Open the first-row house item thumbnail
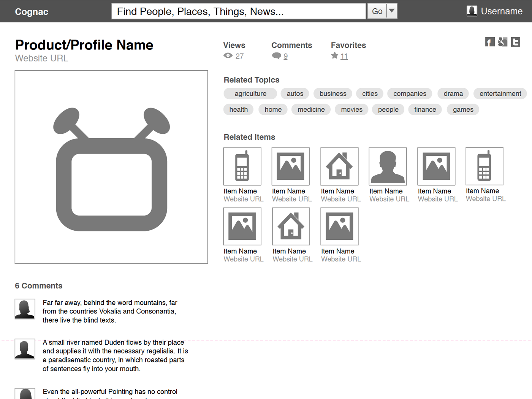The width and height of the screenshot is (532, 399). tap(339, 166)
